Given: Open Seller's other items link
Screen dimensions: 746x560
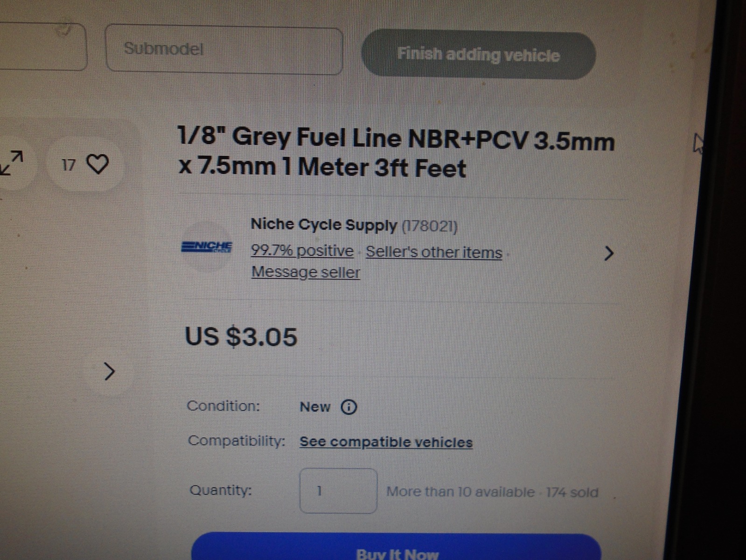Looking at the screenshot, I should click(x=434, y=252).
